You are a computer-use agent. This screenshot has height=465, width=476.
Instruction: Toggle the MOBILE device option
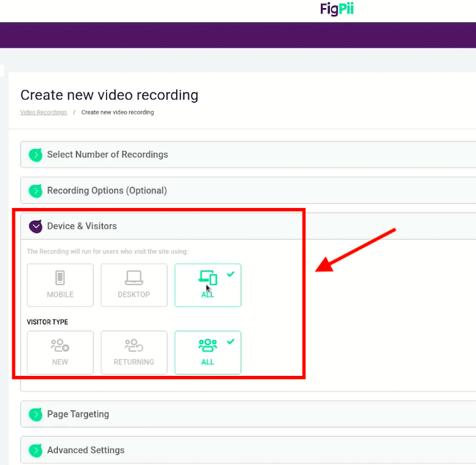pyautogui.click(x=60, y=285)
